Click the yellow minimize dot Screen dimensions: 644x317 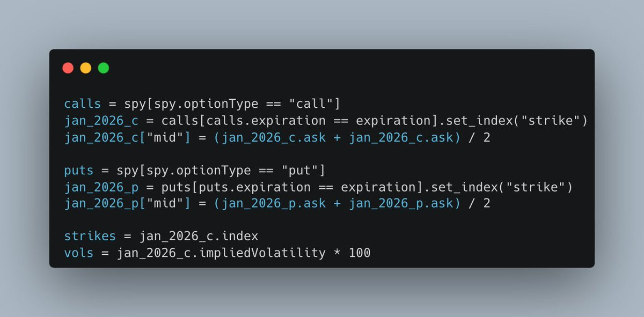[86, 68]
